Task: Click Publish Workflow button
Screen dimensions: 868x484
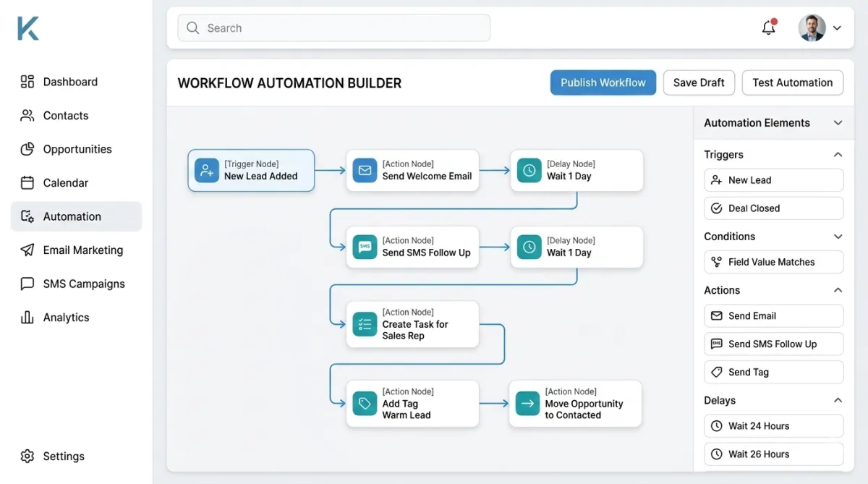Action: [603, 82]
